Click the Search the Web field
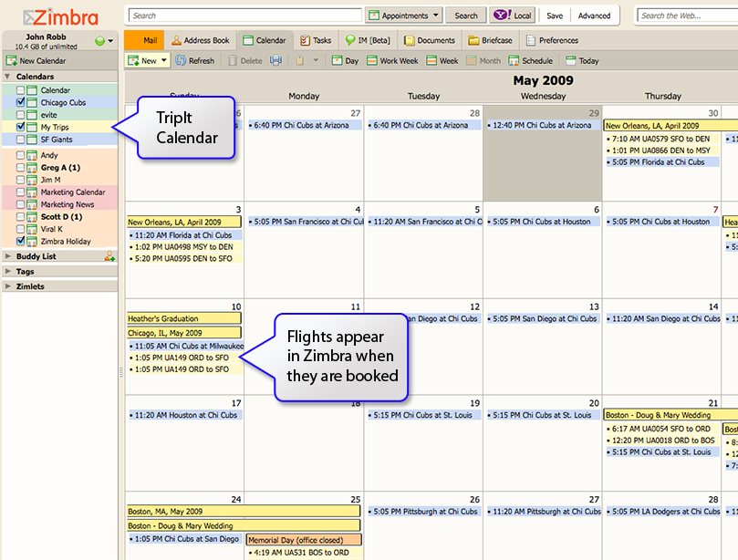The width and height of the screenshot is (738, 560). (687, 16)
